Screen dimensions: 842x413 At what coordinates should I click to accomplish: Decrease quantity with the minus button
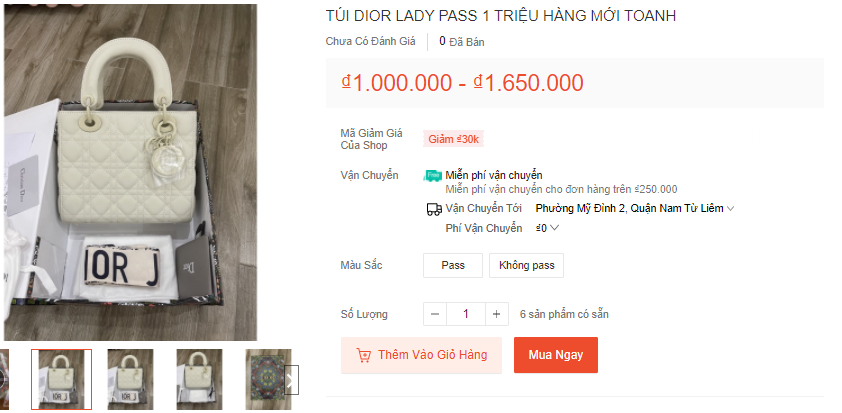(435, 314)
